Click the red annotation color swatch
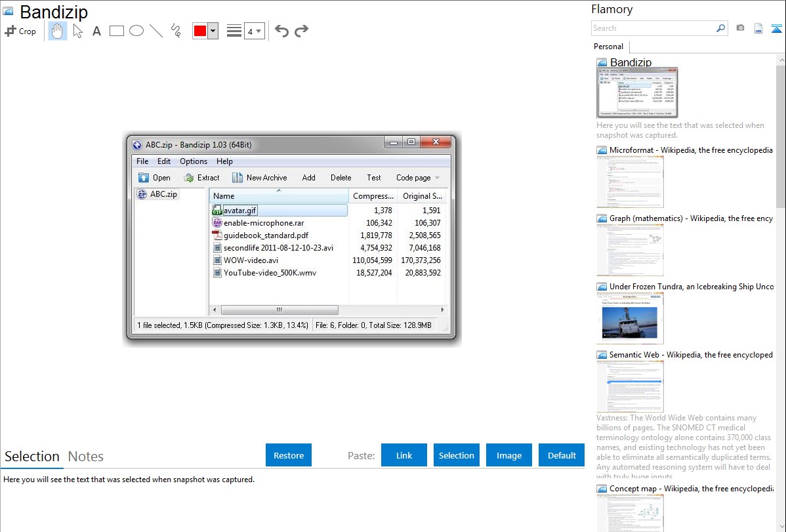786x532 pixels. click(200, 31)
